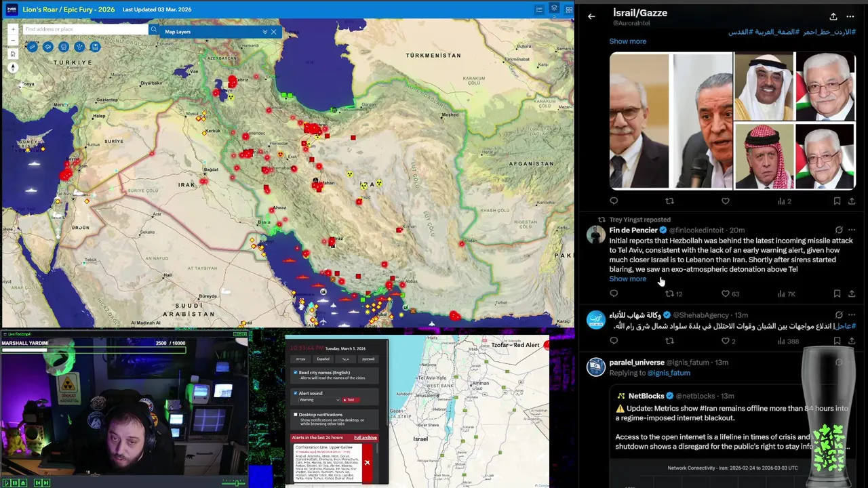
Task: Open Fin de Pencier profile link
Action: tap(633, 230)
